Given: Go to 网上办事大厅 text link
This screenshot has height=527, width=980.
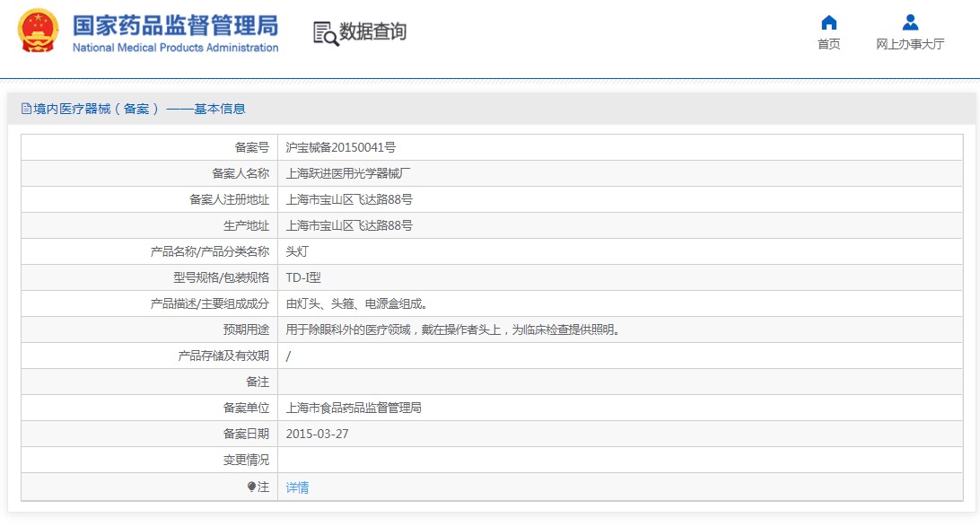Looking at the screenshot, I should tap(910, 44).
